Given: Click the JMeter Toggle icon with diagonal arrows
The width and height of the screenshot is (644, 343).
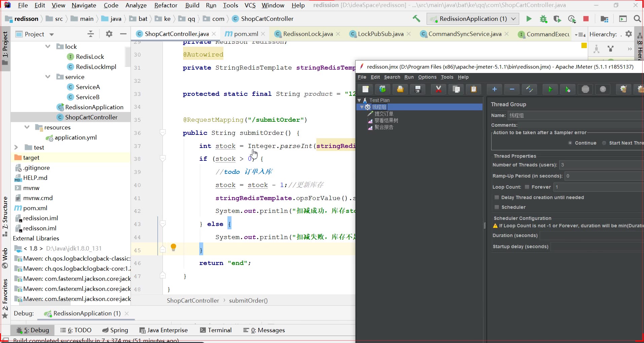Looking at the screenshot, I should [x=529, y=89].
